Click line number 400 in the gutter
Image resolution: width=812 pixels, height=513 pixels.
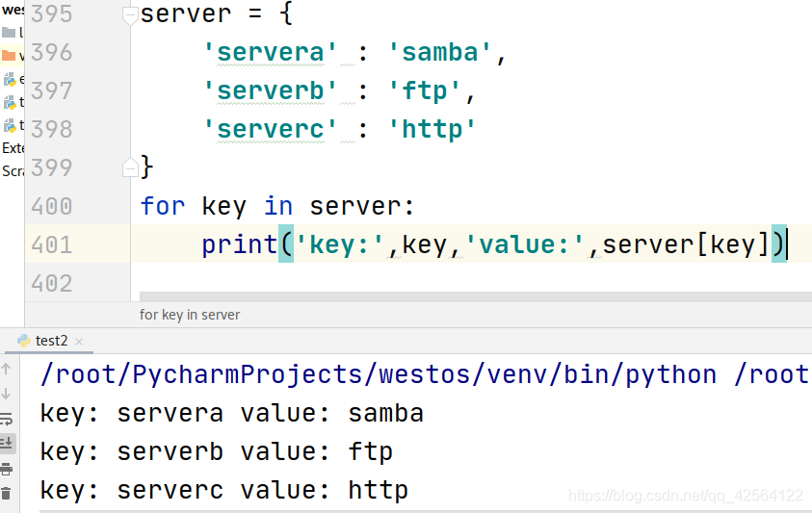[51, 207]
